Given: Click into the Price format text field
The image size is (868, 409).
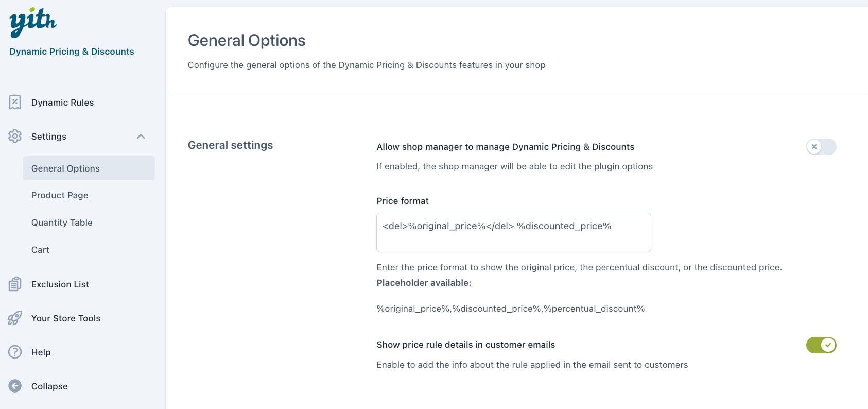Looking at the screenshot, I should 514,232.
